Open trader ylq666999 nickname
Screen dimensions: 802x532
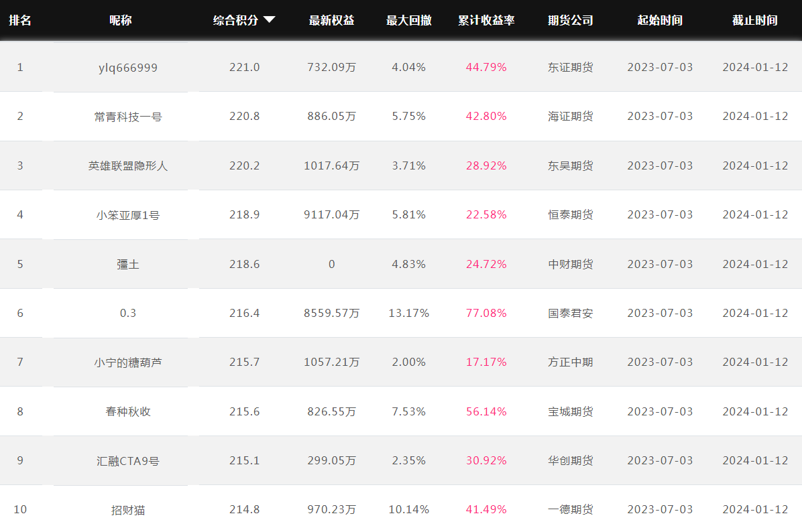[x=128, y=68]
